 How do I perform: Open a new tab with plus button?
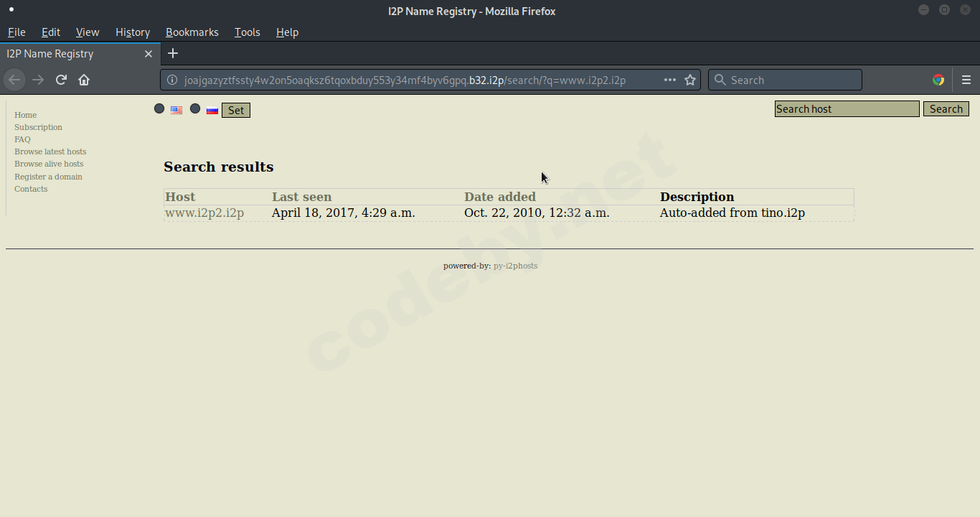173,53
